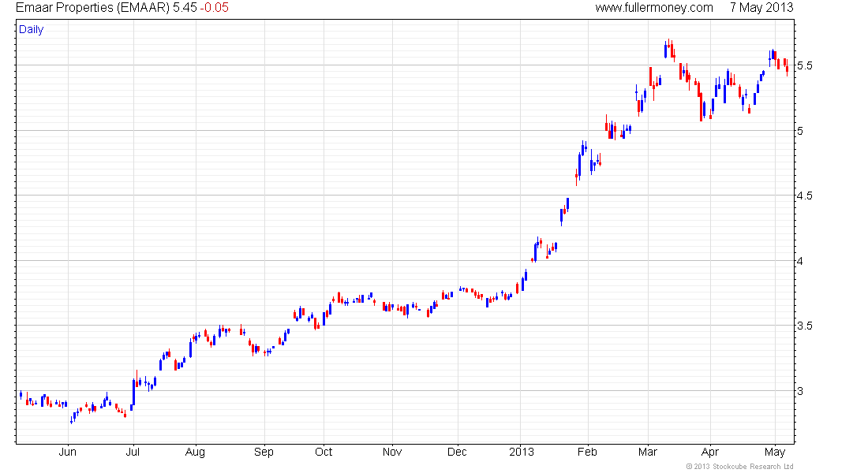Click the 2013 year label on axis

(x=522, y=452)
